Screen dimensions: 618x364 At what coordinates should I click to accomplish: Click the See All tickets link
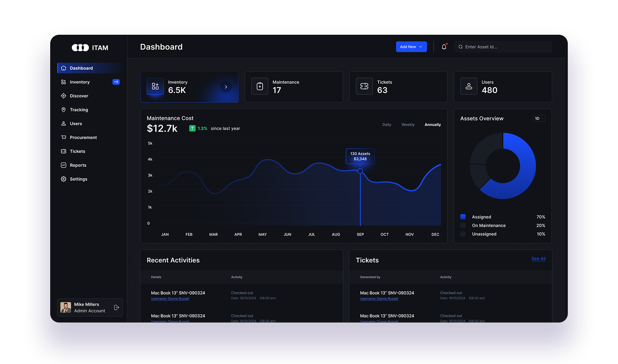click(x=538, y=259)
